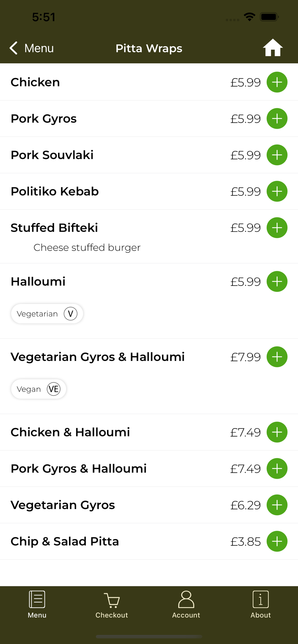
Task: Select the Vegetarian Gyros item name
Action: pyautogui.click(x=63, y=505)
